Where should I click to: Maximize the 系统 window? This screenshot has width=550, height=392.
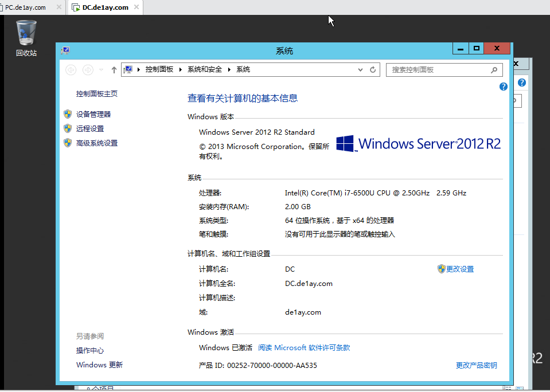tap(477, 48)
